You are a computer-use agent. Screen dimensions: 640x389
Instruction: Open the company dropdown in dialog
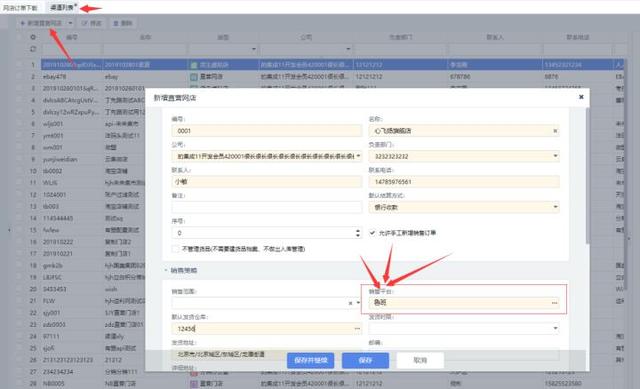[358, 156]
